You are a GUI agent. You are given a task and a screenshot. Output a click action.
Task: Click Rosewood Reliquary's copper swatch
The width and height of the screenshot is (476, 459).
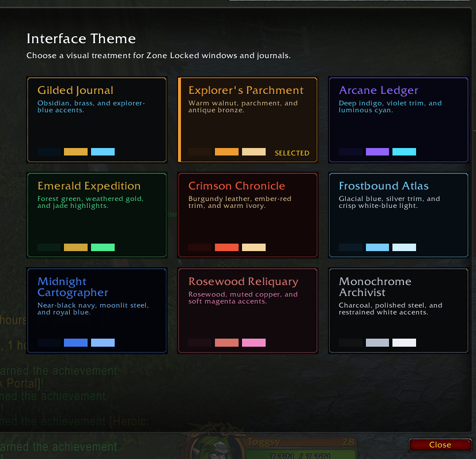(227, 343)
